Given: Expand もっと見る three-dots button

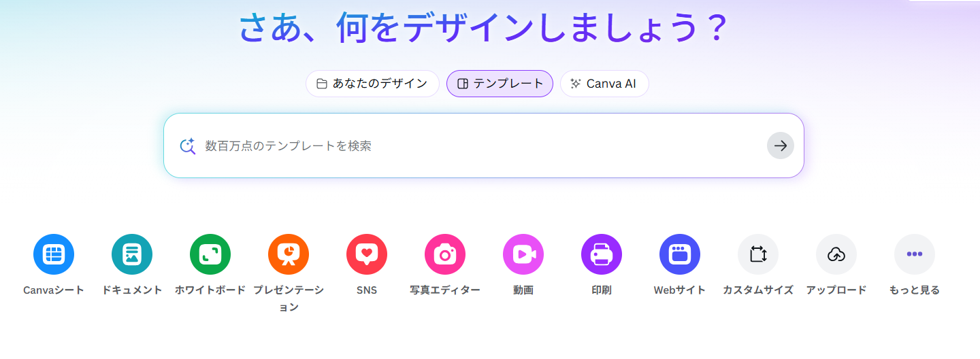Looking at the screenshot, I should [915, 254].
